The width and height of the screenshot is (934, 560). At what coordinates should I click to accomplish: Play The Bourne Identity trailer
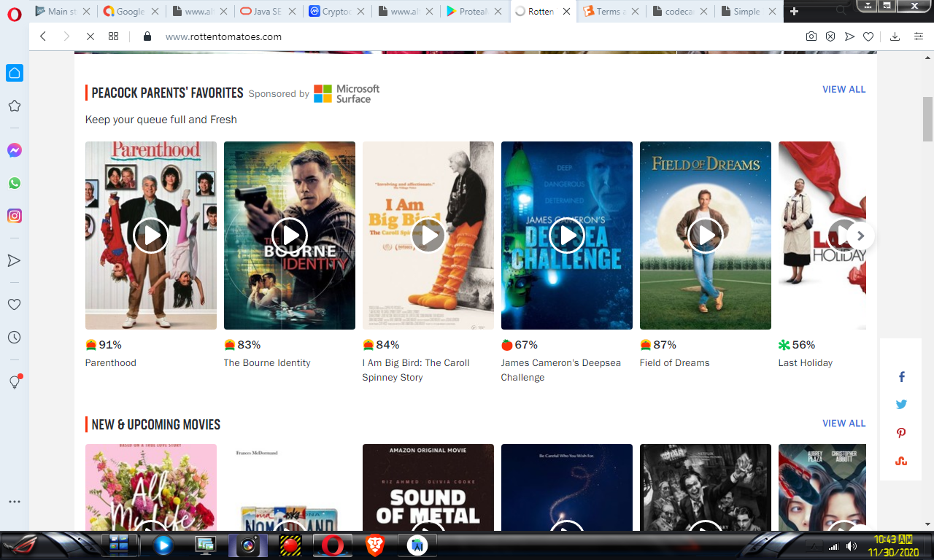click(x=290, y=236)
